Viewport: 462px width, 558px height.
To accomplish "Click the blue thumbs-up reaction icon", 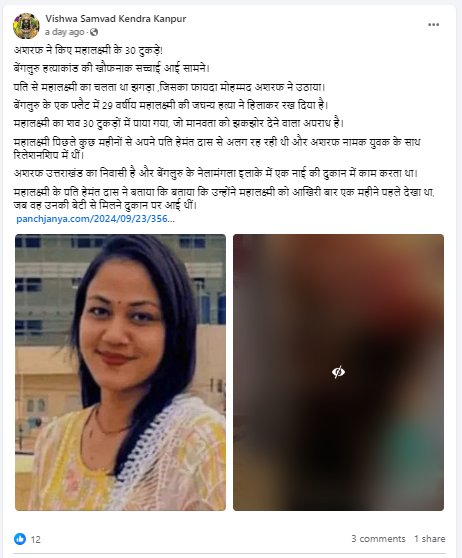I will [20, 539].
